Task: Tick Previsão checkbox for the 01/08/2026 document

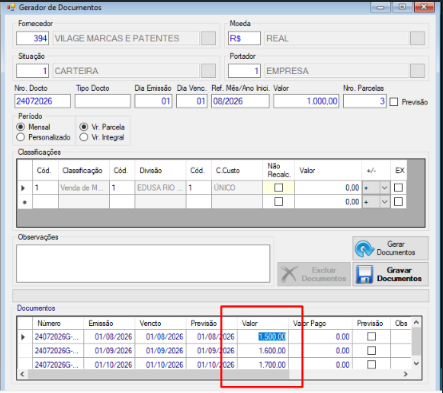Action: pos(371,337)
